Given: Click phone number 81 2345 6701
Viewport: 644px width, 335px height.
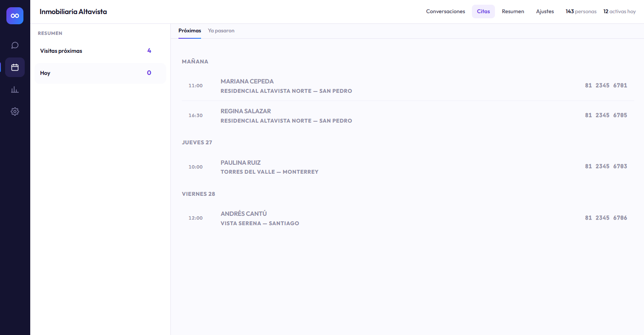Looking at the screenshot, I should click(x=606, y=86).
